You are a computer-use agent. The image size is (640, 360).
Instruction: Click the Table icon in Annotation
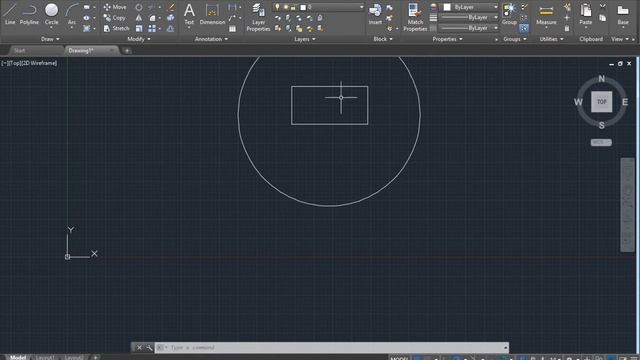(232, 29)
